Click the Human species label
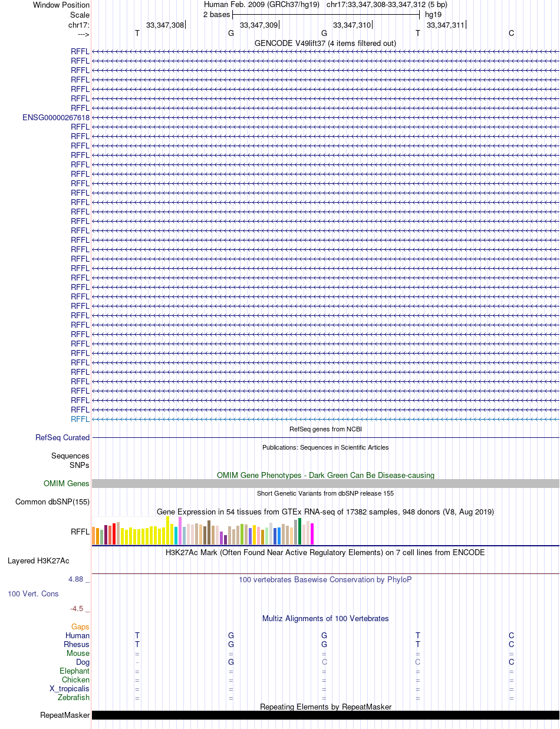Viewport: 560px width, 729px height. click(77, 636)
